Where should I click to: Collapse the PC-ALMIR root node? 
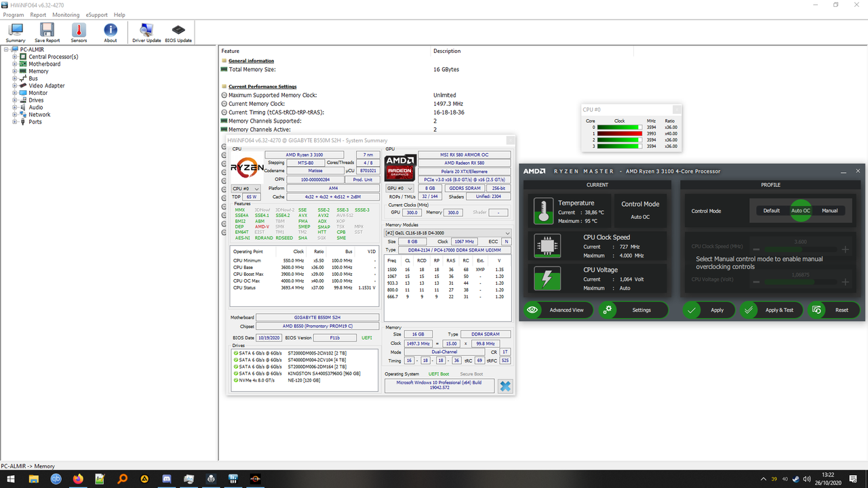pyautogui.click(x=6, y=49)
